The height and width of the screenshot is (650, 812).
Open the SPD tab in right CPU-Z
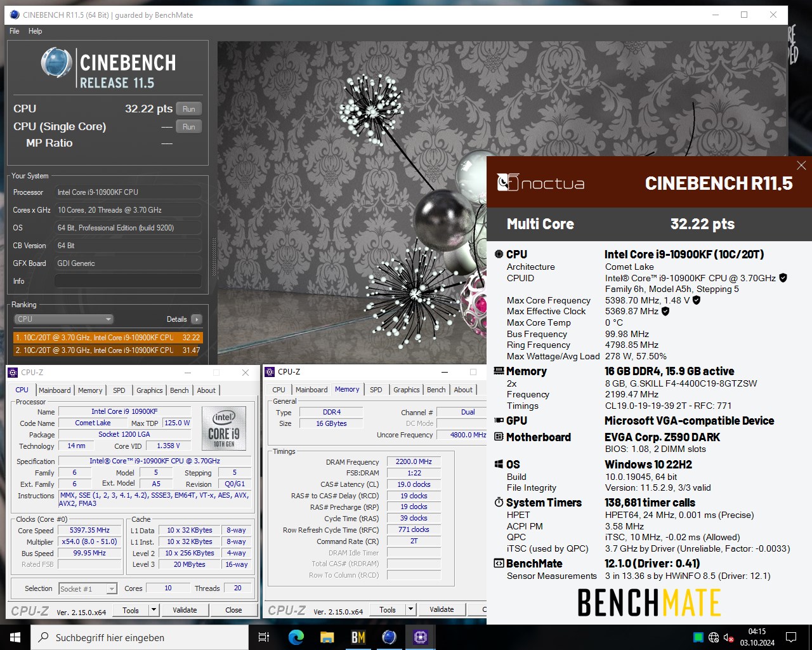click(376, 390)
